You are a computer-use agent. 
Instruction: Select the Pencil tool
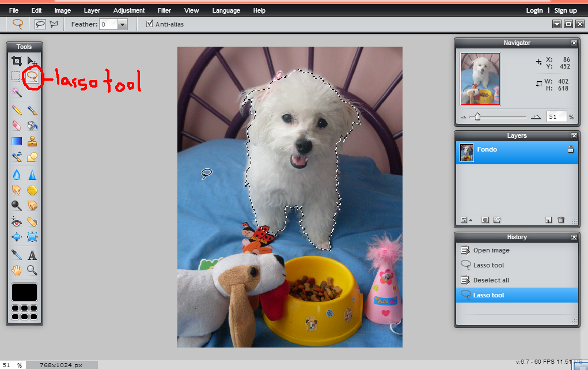tap(17, 110)
